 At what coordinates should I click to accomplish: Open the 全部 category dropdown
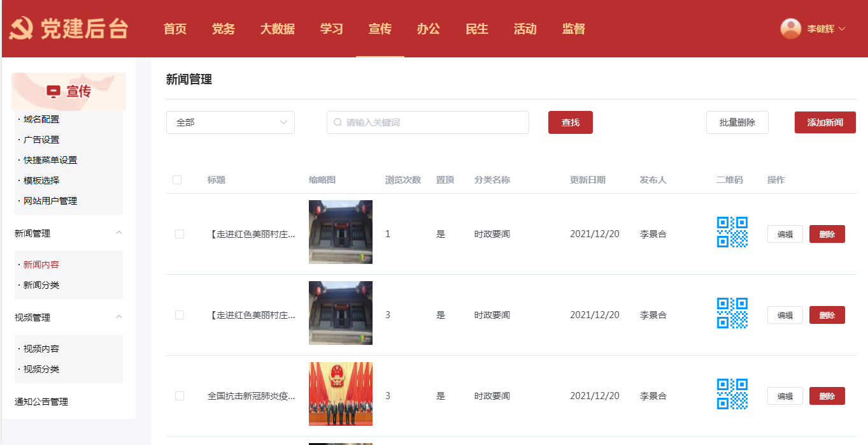pyautogui.click(x=230, y=122)
